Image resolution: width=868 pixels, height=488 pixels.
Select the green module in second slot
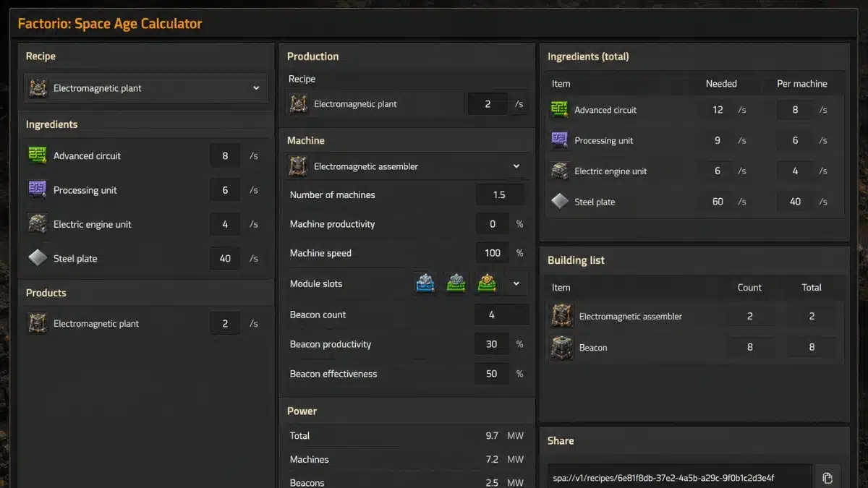coord(456,283)
